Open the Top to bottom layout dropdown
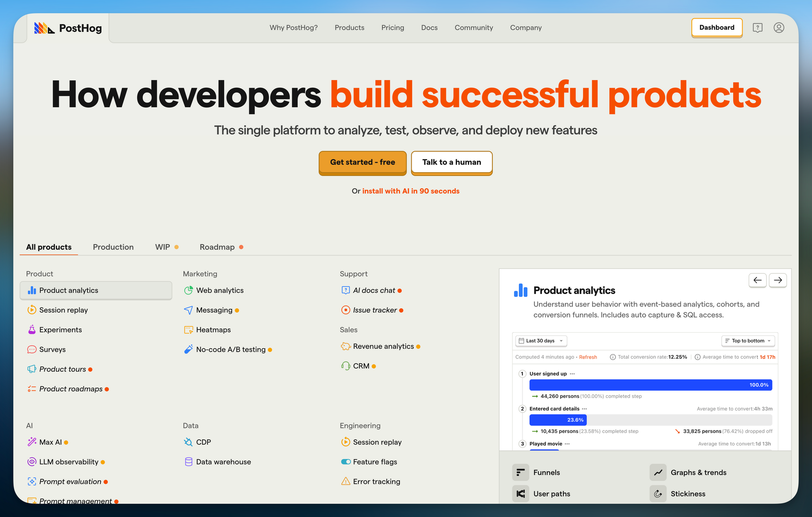Viewport: 812px width, 517px height. [748, 341]
